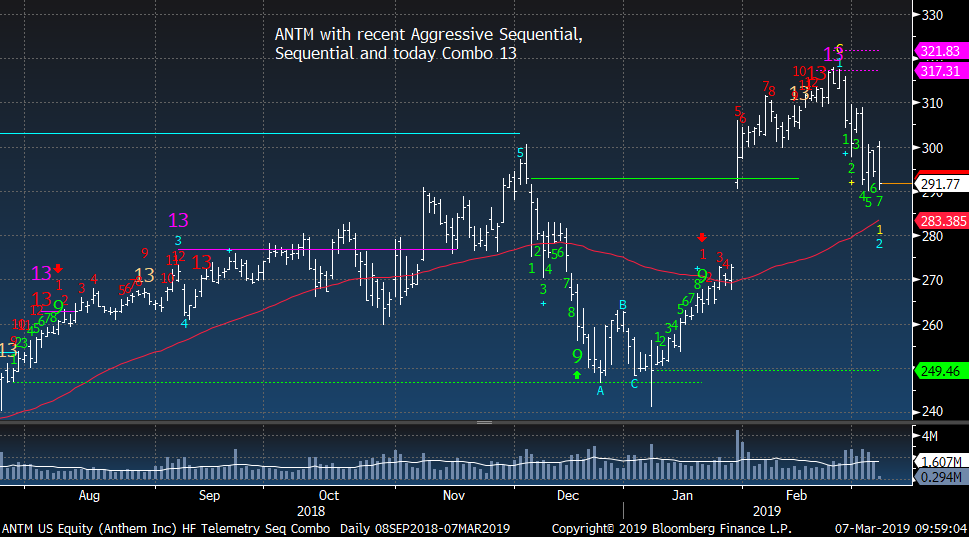Click the green up arrow below December 9
The image size is (969, 537).
point(577,374)
